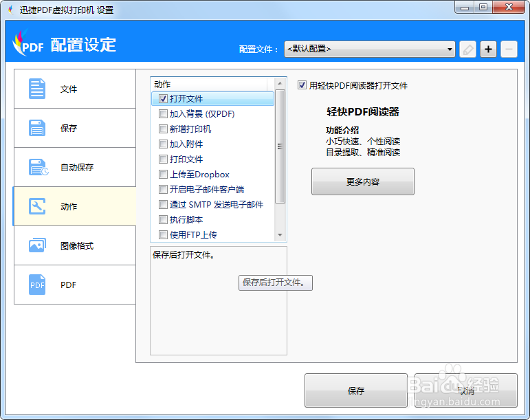Viewport: 530px width, 420px height.
Task: Uncheck the 打开文件 action checkbox
Action: click(163, 99)
